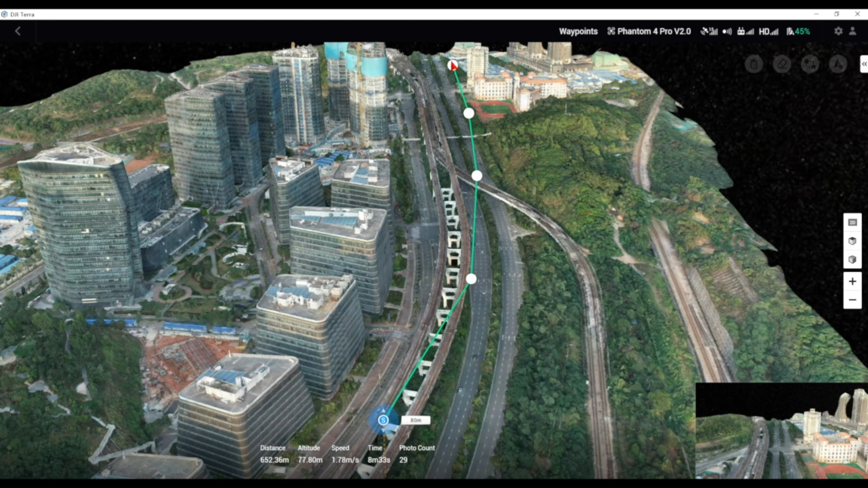The width and height of the screenshot is (868, 488).
Task: Click the reverse route waypoint tool
Action: pos(810,64)
